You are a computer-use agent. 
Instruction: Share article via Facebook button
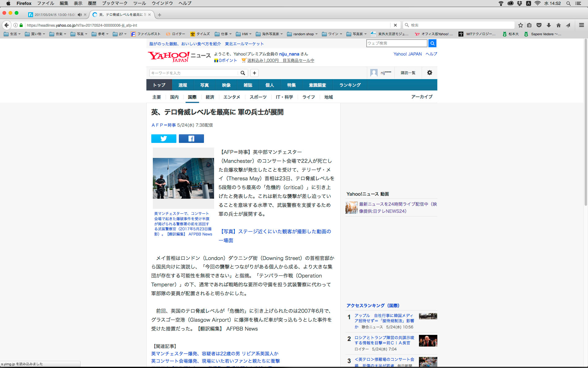coord(191,139)
